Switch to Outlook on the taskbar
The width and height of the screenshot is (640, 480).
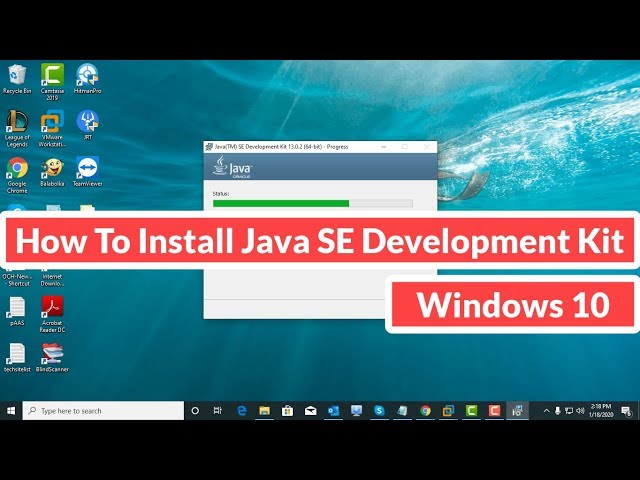click(x=333, y=411)
